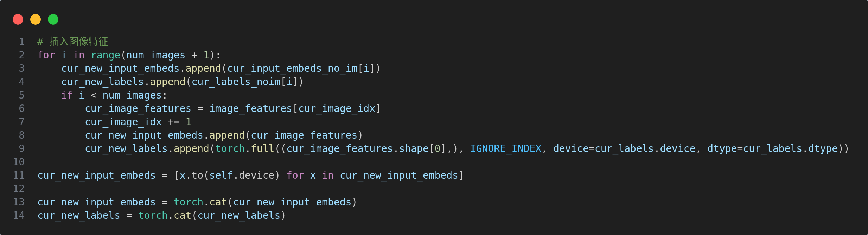The height and width of the screenshot is (235, 868).
Task: Click cur_labels_noim on line 4
Action: (x=236, y=82)
